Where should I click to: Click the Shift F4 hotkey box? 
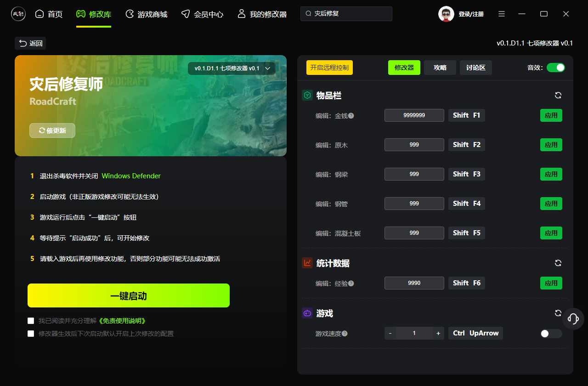467,204
